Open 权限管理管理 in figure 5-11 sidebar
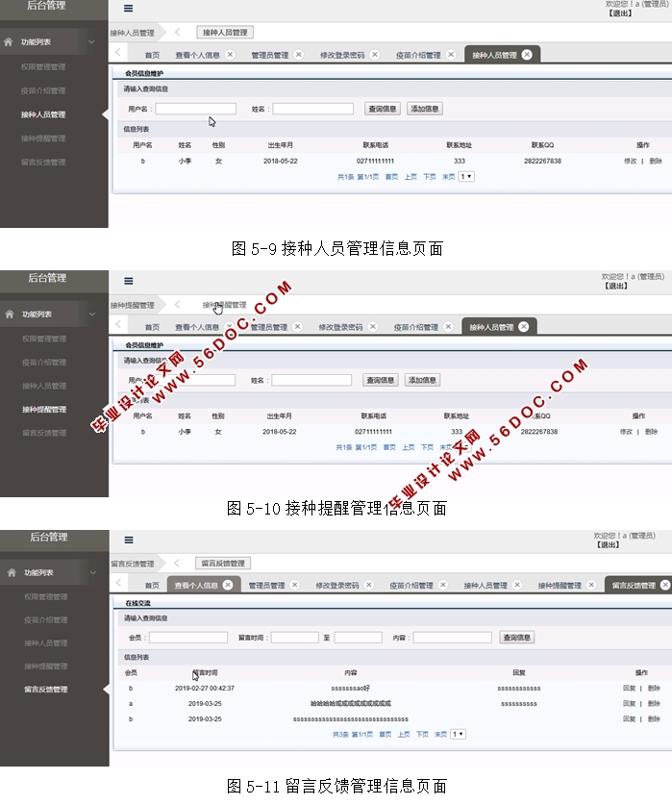672x805 pixels. [46, 596]
